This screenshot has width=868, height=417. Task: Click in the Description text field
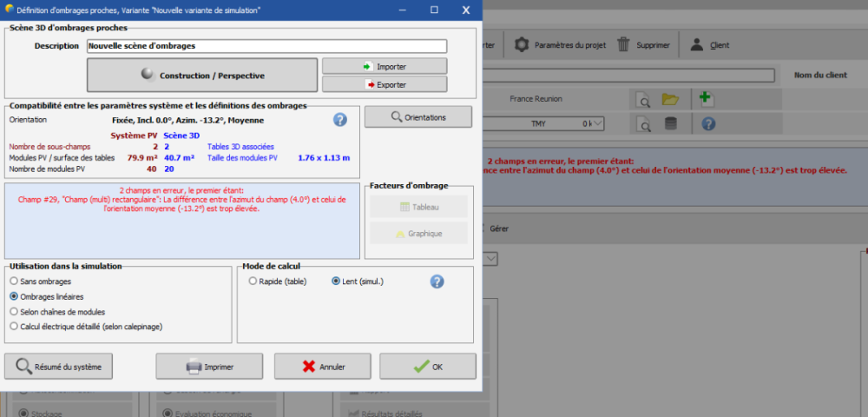[x=266, y=45]
